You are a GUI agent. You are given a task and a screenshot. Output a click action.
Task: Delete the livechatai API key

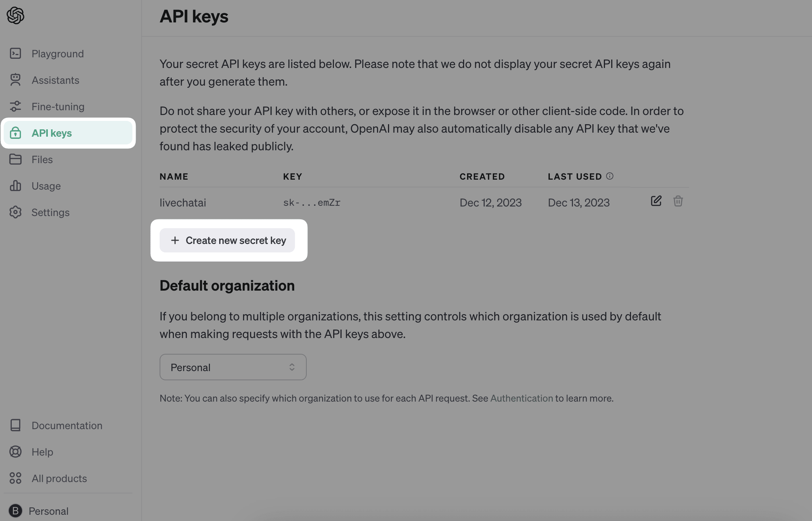pyautogui.click(x=678, y=201)
